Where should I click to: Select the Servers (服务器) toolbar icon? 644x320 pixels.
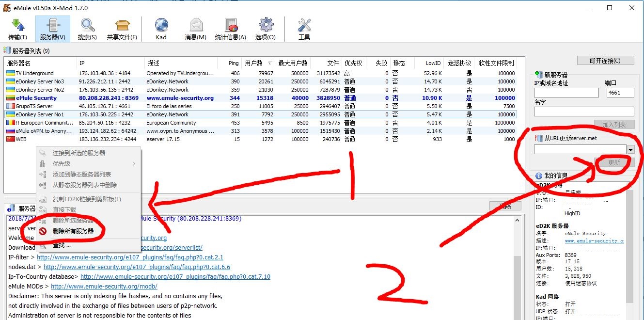click(x=53, y=29)
